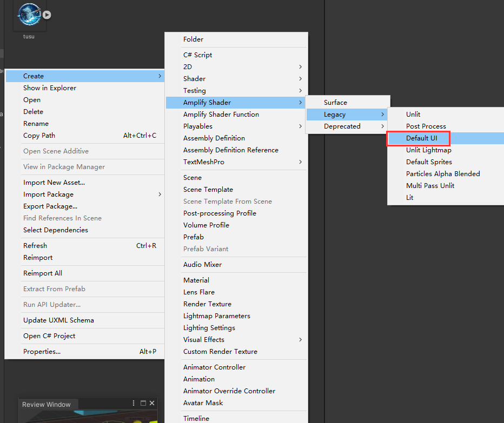Choose Import New Asset...
504x423 pixels.
point(85,183)
